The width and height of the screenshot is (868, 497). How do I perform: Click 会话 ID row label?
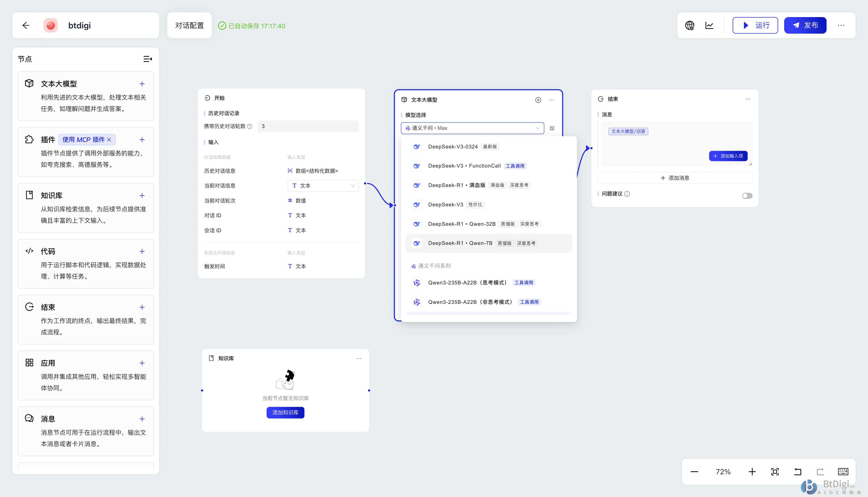[x=212, y=230]
